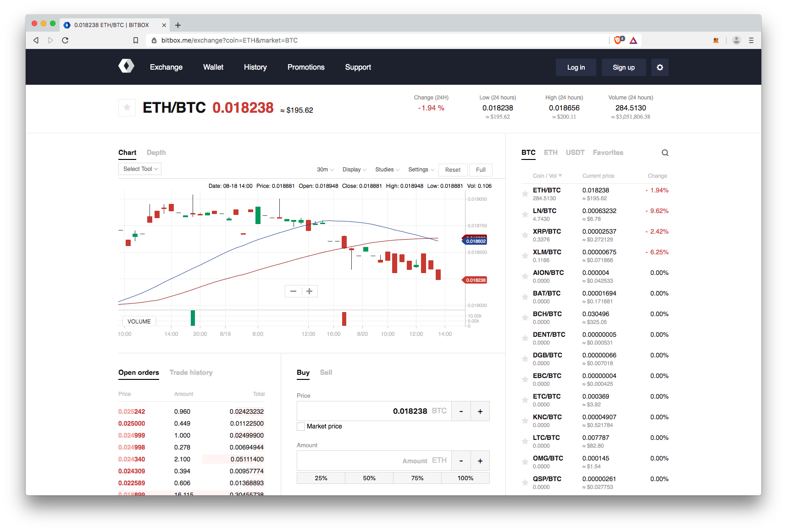The image size is (787, 532).
Task: Set amount to 50%
Action: [x=369, y=478]
